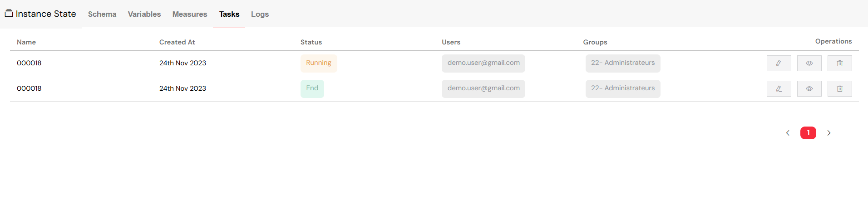
Task: Click the Created At column header
Action: pyautogui.click(x=177, y=42)
